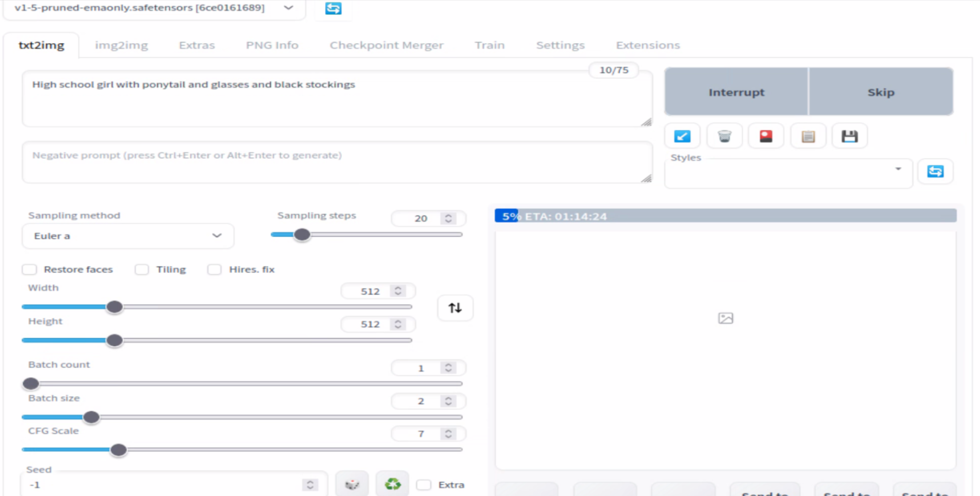Viewport: 980px width, 496px height.
Task: Toggle the Tiling checkbox
Action: (x=142, y=269)
